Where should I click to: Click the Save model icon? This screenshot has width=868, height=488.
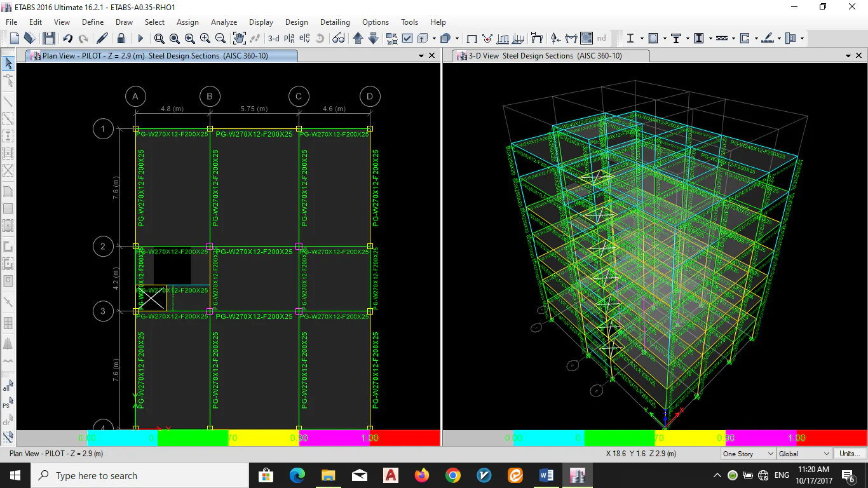point(49,38)
